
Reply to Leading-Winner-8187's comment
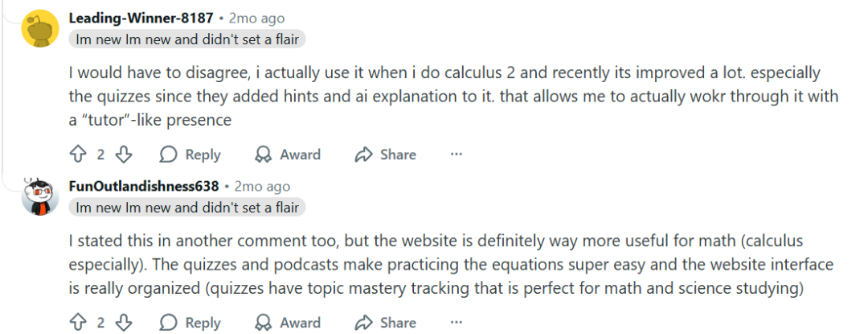(x=190, y=155)
